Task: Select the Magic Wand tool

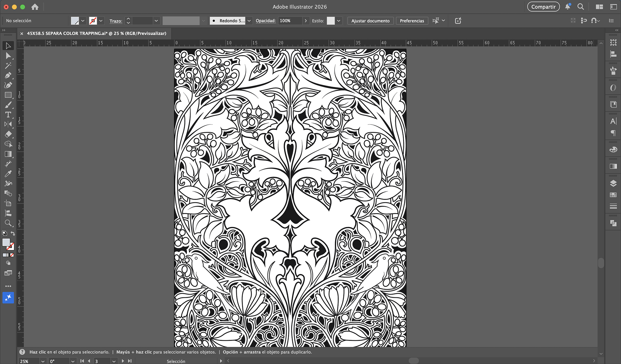Action: (x=8, y=66)
